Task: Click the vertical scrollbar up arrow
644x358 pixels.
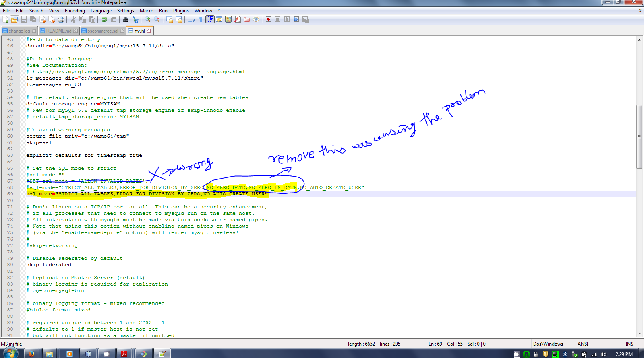Action: point(640,39)
